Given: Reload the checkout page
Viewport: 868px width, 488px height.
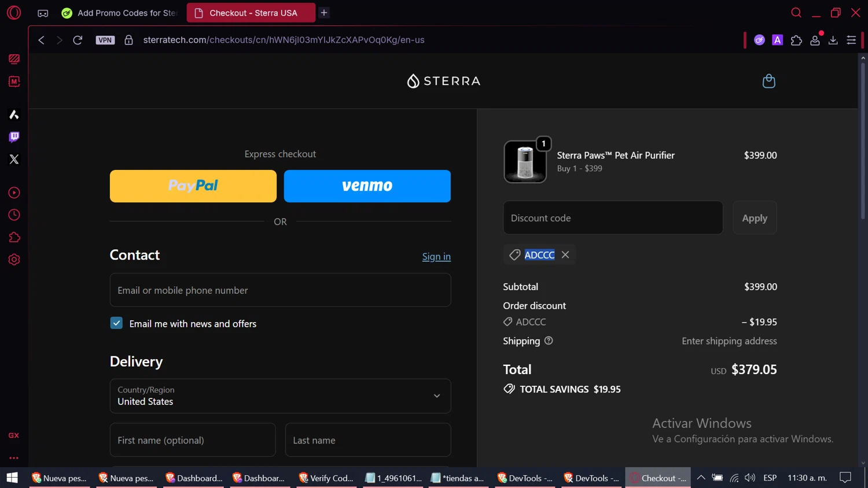Looking at the screenshot, I should tap(78, 40).
